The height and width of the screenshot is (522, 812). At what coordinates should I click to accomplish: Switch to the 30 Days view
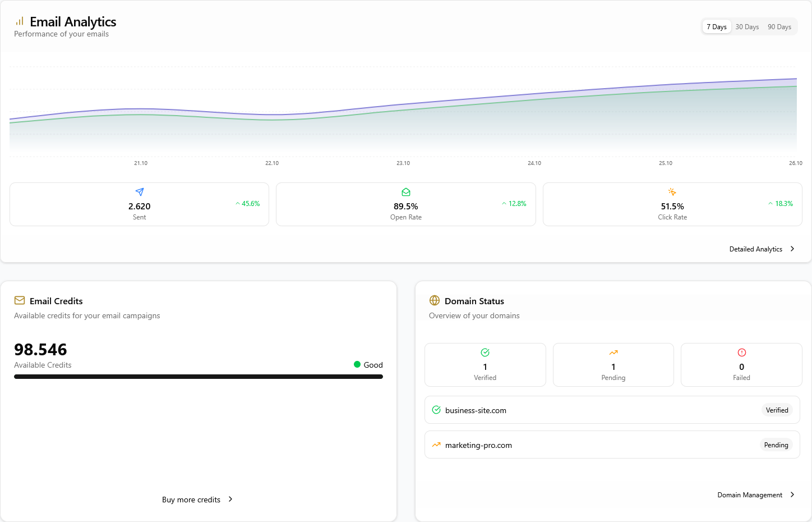pos(747,26)
